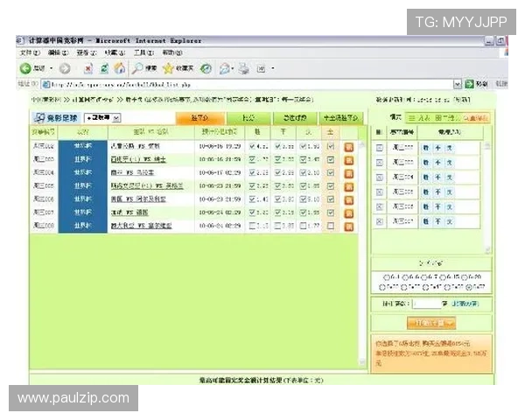Select the 6x20 pass-type radio button
Image resolution: width=525 pixels, height=420 pixels.
tap(464, 277)
